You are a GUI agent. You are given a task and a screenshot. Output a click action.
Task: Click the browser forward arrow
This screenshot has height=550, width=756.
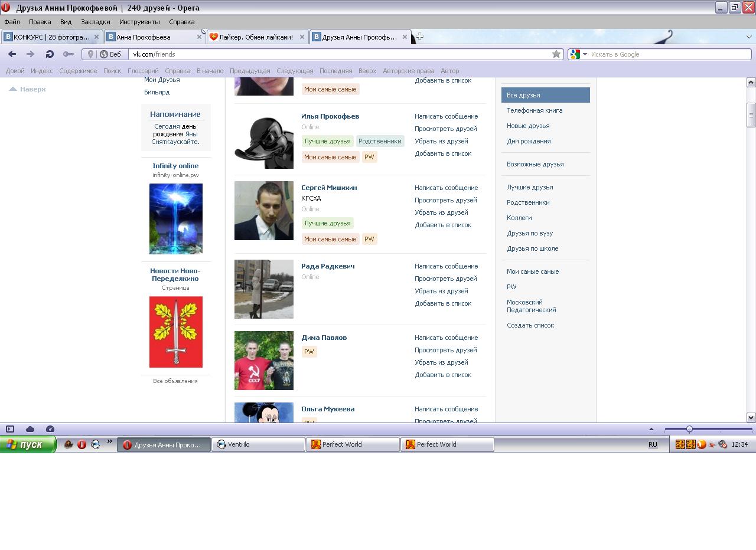(x=30, y=54)
